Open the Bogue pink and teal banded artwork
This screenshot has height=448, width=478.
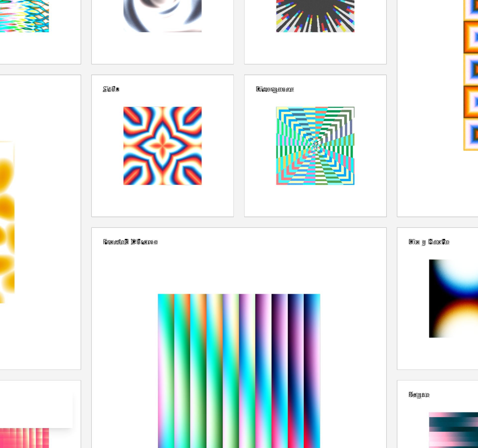pos(453,430)
